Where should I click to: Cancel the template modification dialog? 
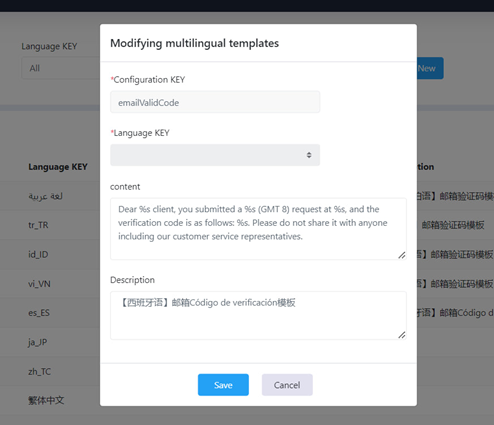click(287, 385)
